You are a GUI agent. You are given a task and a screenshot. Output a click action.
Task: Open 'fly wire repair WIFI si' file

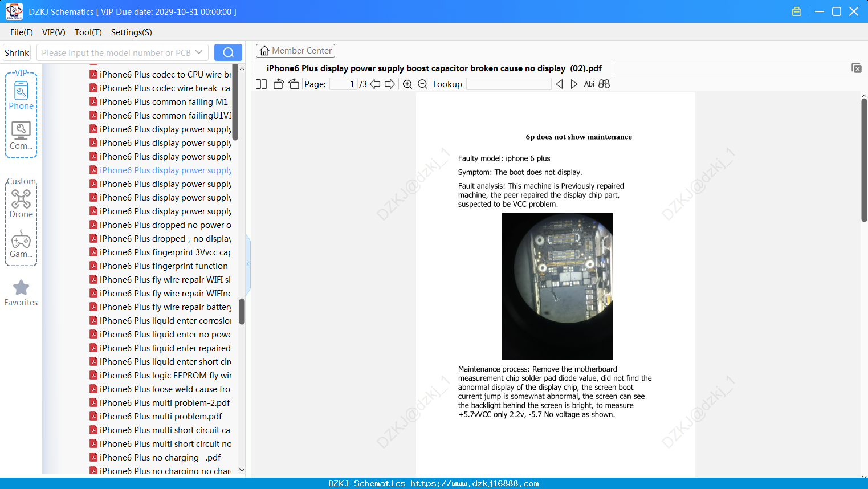coord(161,280)
